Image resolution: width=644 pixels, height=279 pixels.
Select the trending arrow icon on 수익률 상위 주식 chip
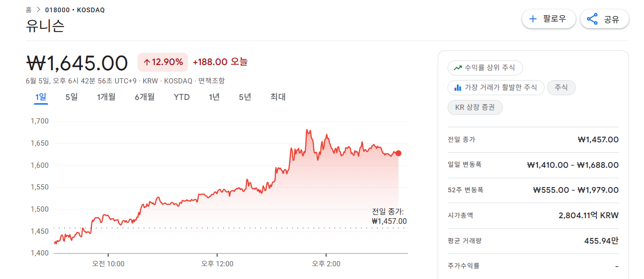point(458,67)
